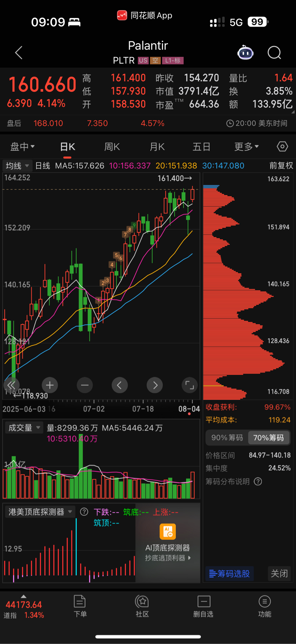The image size is (296, 644).
Task: Open help icon beside 港美顶底探测器
Action: (84, 512)
